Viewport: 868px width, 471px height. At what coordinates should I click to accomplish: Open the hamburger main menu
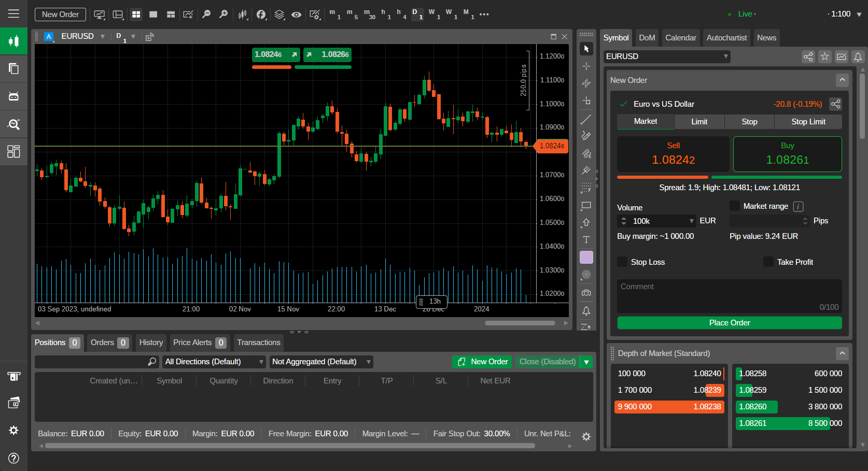tap(13, 14)
